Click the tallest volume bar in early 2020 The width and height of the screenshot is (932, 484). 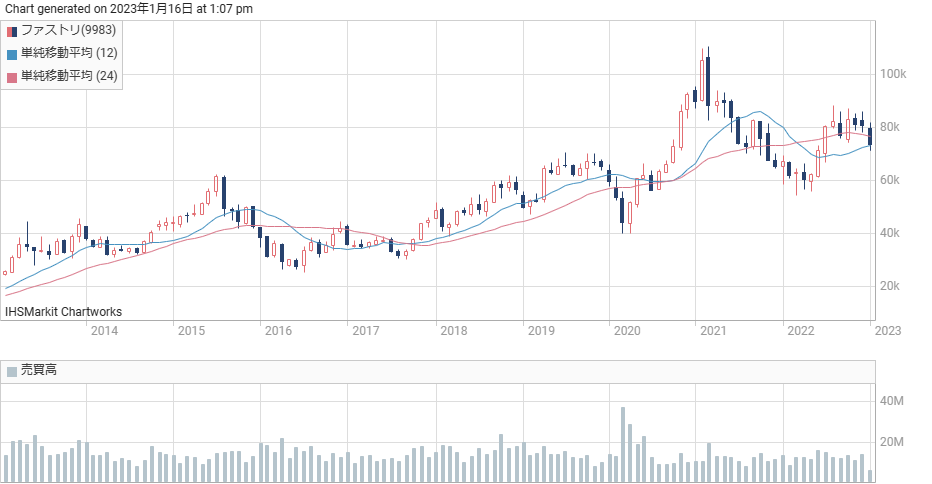click(x=623, y=445)
